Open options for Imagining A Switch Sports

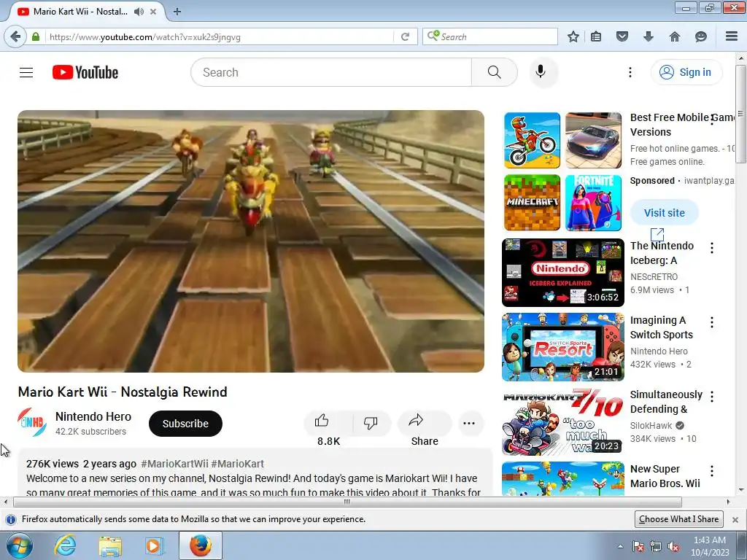coord(712,322)
